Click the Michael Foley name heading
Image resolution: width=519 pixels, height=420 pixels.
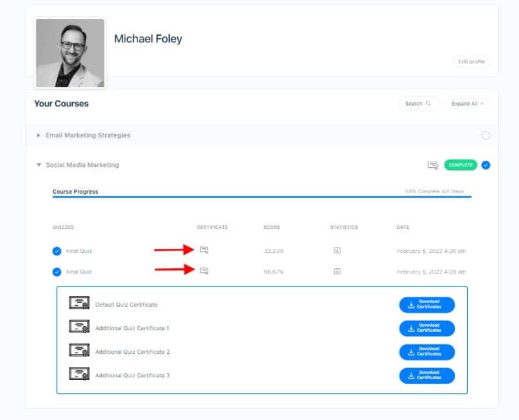(148, 39)
